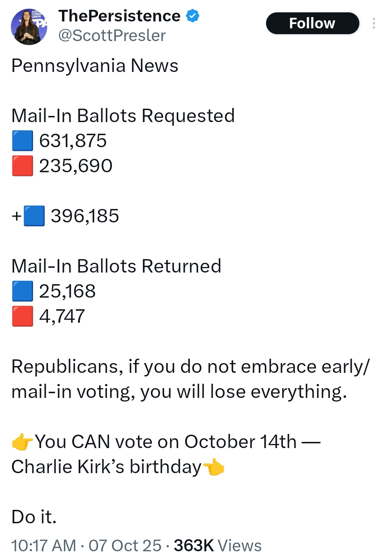
Task: Open the ScottPresler profile avatar
Action: (29, 27)
